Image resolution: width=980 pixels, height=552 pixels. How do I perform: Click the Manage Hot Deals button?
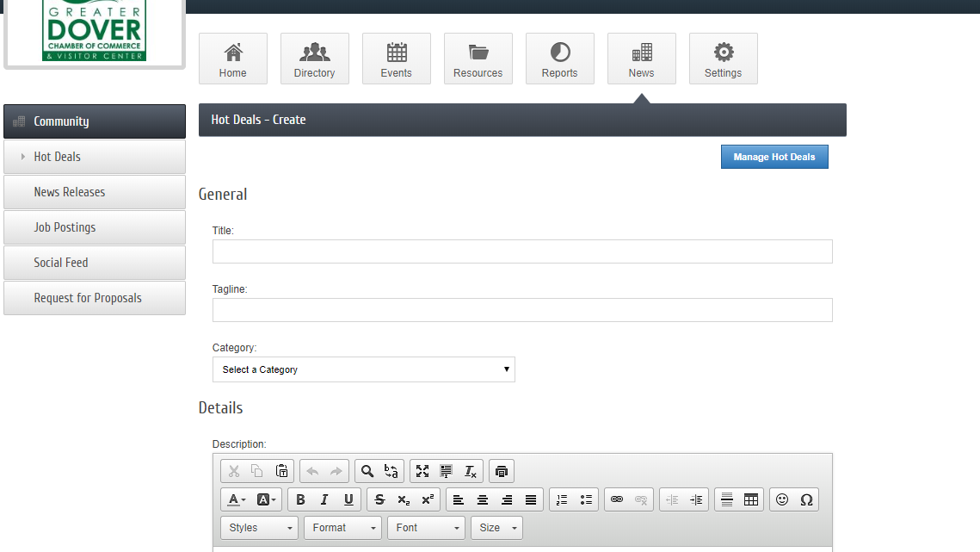click(x=774, y=157)
